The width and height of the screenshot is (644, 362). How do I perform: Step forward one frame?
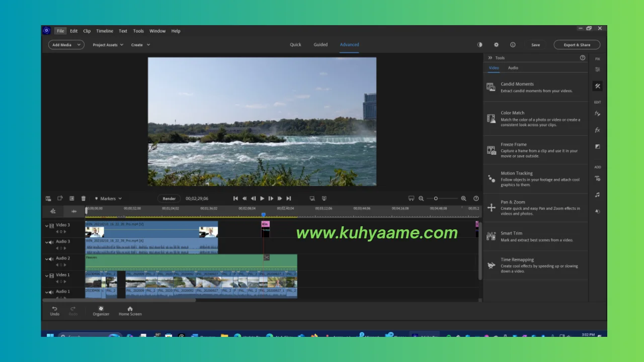point(271,199)
